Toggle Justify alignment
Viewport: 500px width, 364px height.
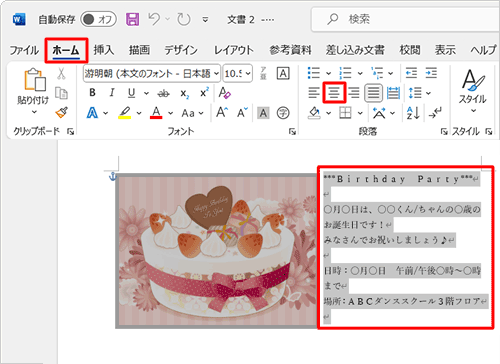373,93
